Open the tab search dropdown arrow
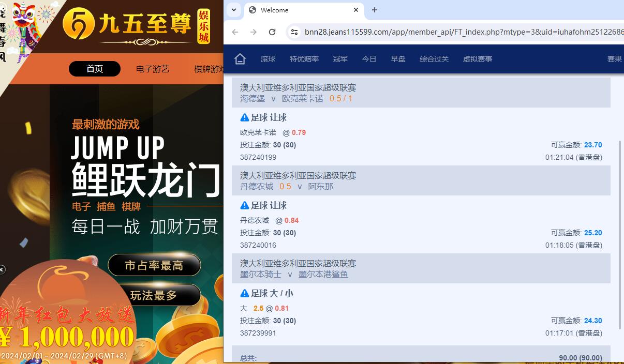This screenshot has height=364, width=624. point(233,10)
